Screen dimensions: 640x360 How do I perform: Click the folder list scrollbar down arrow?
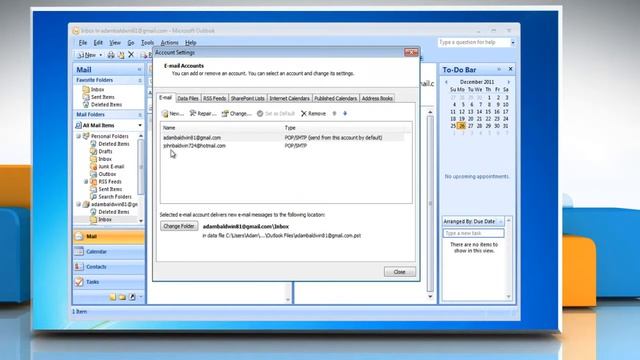pos(141,221)
